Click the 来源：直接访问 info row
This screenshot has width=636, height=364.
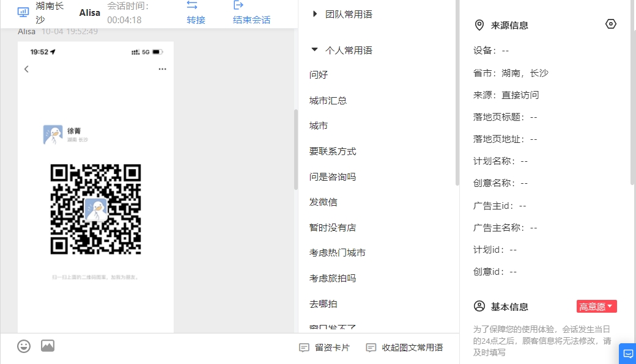coord(506,95)
